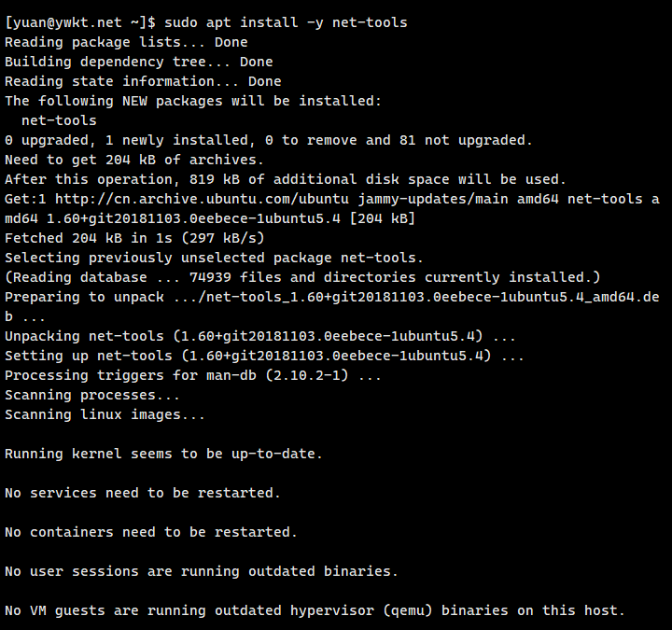Click the 'Fetched 204 kB in 1s' line
This screenshot has width=672, height=630.
click(134, 238)
